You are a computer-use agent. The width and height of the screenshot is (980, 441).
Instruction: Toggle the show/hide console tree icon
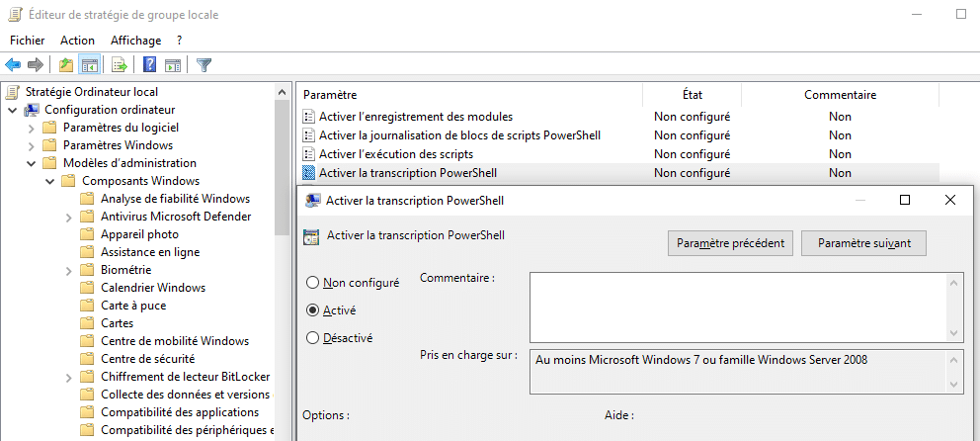pos(89,65)
